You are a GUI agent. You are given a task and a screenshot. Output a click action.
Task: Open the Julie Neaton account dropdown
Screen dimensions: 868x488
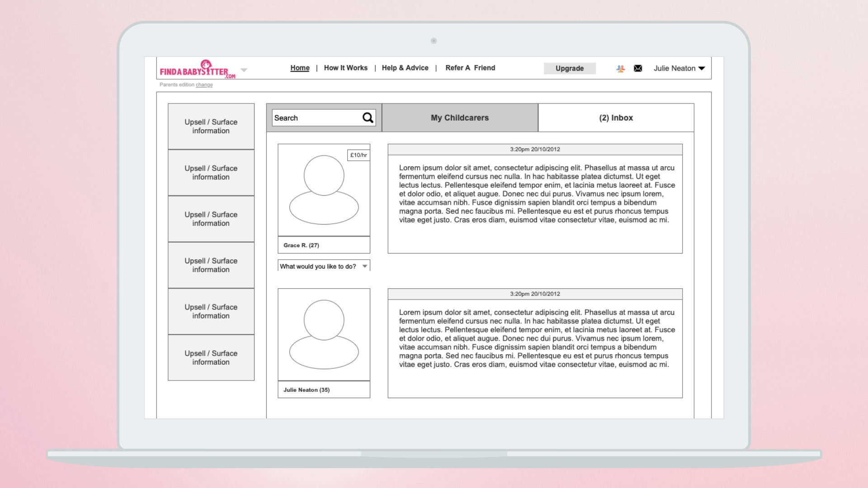pyautogui.click(x=679, y=69)
